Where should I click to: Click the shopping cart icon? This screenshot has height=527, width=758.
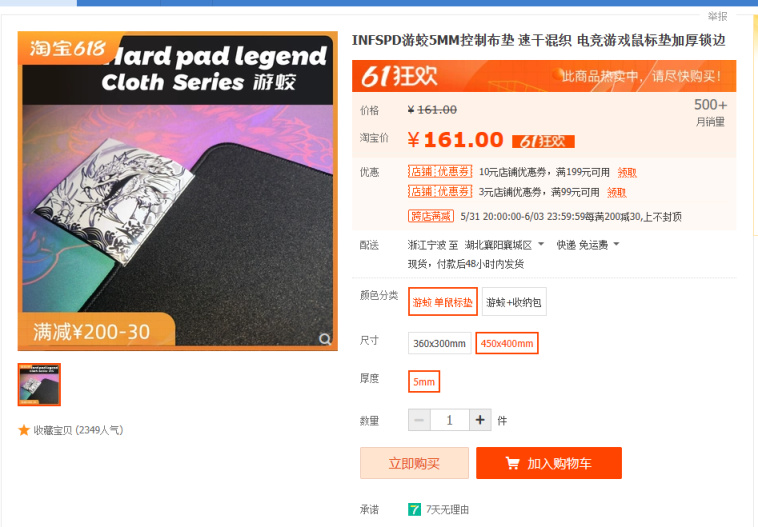pos(512,463)
